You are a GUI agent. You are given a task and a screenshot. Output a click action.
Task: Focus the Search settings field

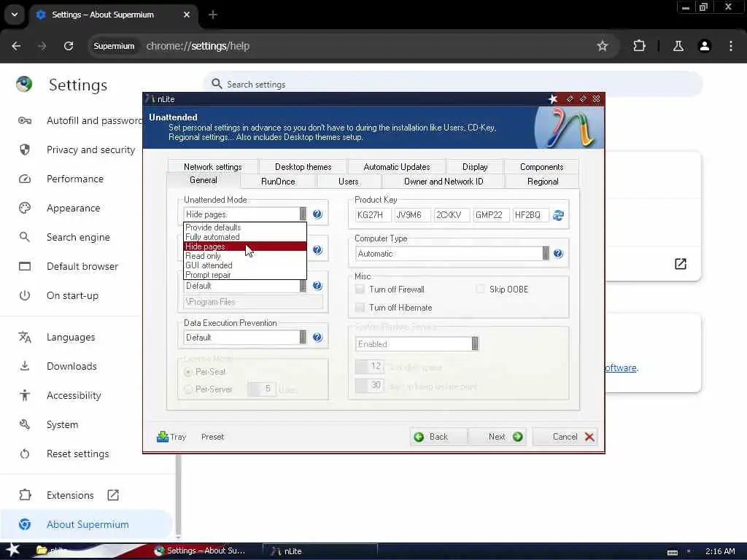click(x=452, y=85)
